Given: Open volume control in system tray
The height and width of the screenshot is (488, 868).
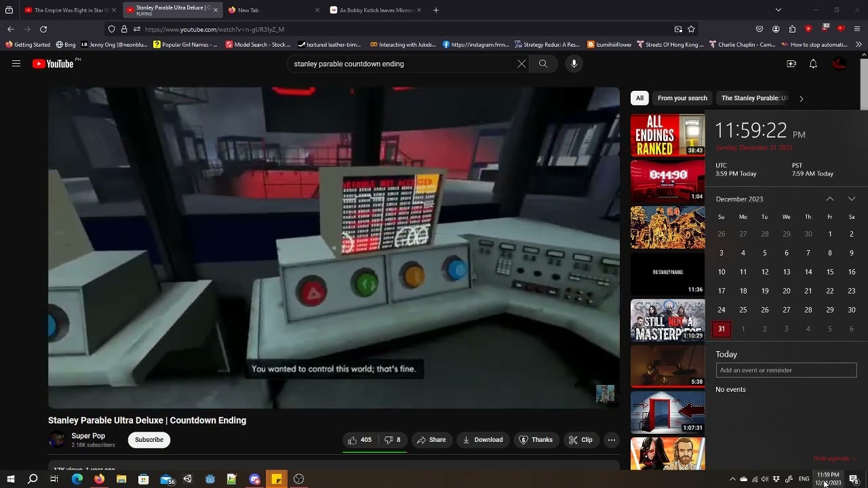Looking at the screenshot, I should (765, 479).
